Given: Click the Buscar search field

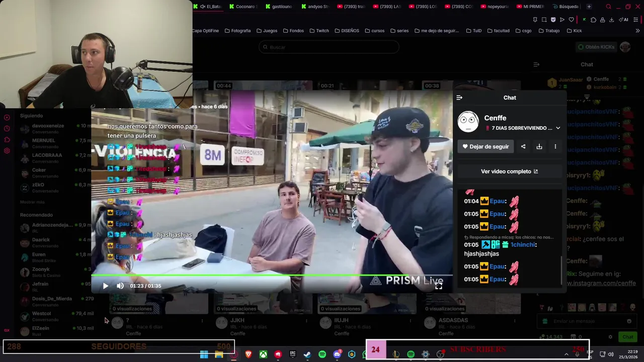Looking at the screenshot, I should 329,47.
